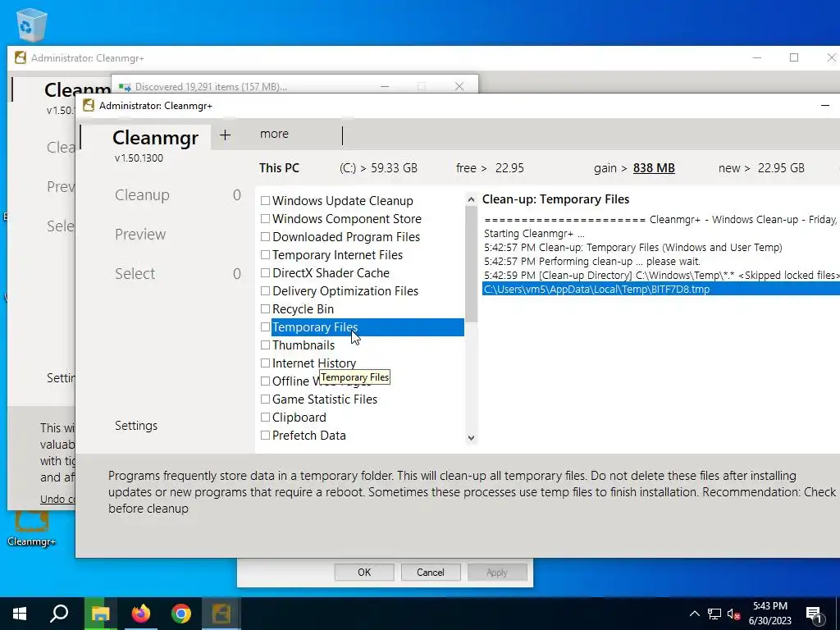Click the '(C:) > 59.33 GB' value
This screenshot has width=840, height=630.
pos(378,168)
